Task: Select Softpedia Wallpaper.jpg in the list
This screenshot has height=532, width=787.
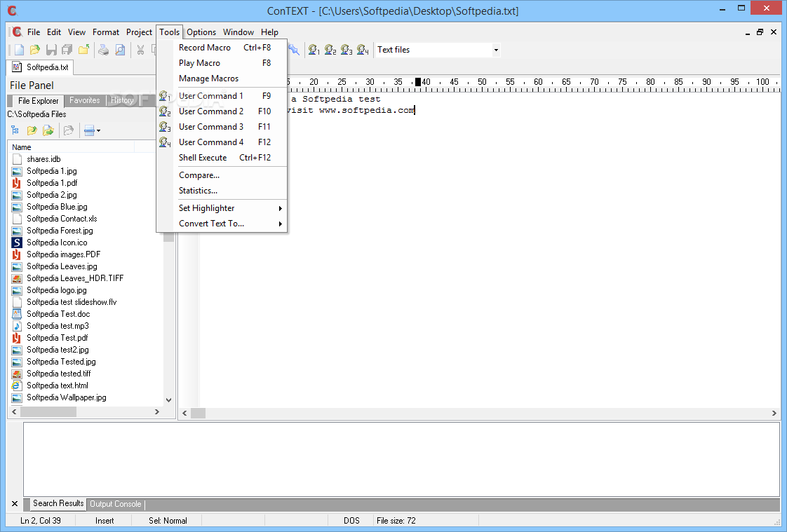Action: pyautogui.click(x=66, y=397)
